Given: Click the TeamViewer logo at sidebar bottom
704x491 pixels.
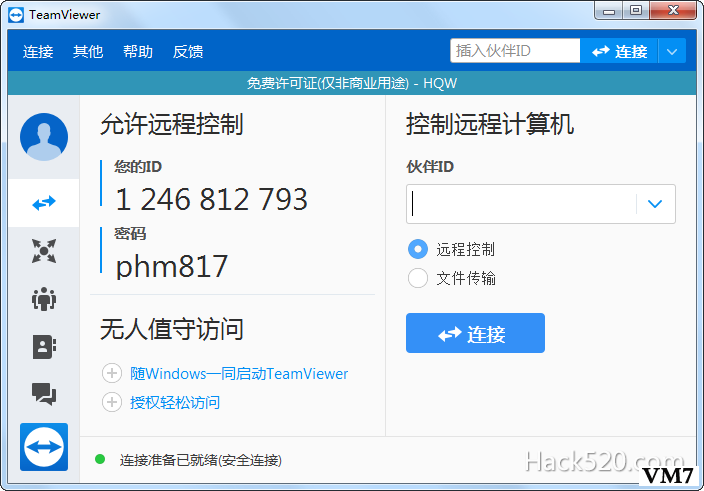Looking at the screenshot, I should 44,447.
